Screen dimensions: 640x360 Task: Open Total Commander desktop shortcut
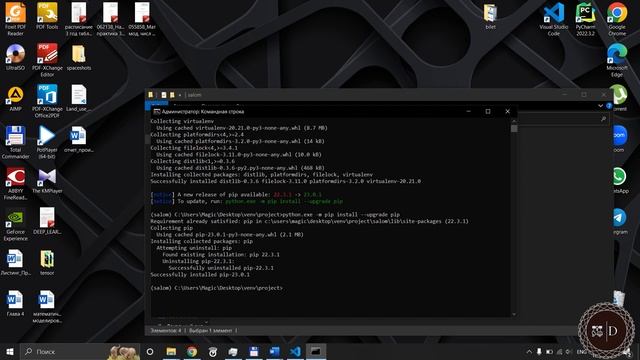pyautogui.click(x=16, y=142)
